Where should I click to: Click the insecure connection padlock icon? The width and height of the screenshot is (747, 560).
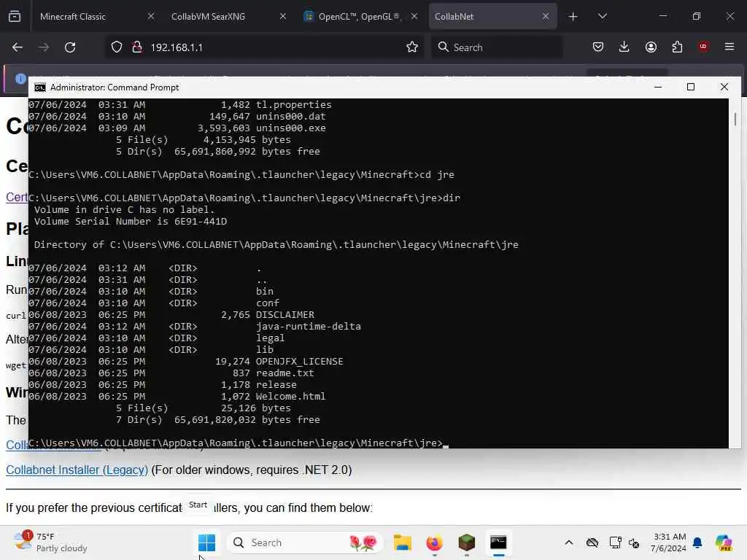click(x=137, y=47)
